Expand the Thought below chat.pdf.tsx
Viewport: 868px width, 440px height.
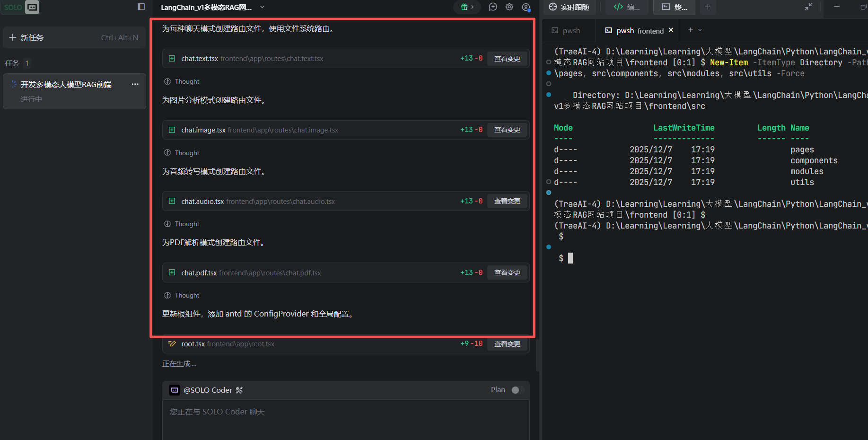[182, 295]
